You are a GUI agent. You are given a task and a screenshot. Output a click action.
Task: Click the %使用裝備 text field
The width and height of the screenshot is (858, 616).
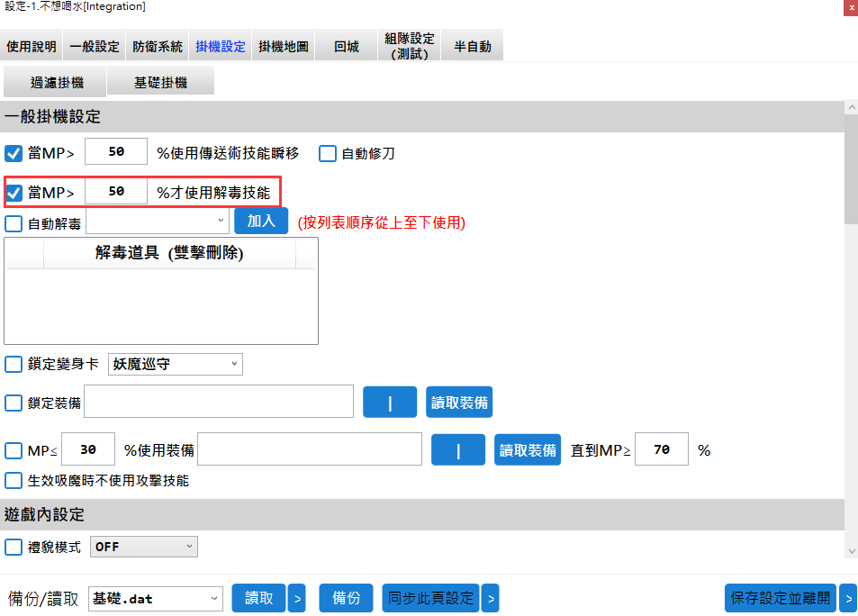pyautogui.click(x=310, y=449)
